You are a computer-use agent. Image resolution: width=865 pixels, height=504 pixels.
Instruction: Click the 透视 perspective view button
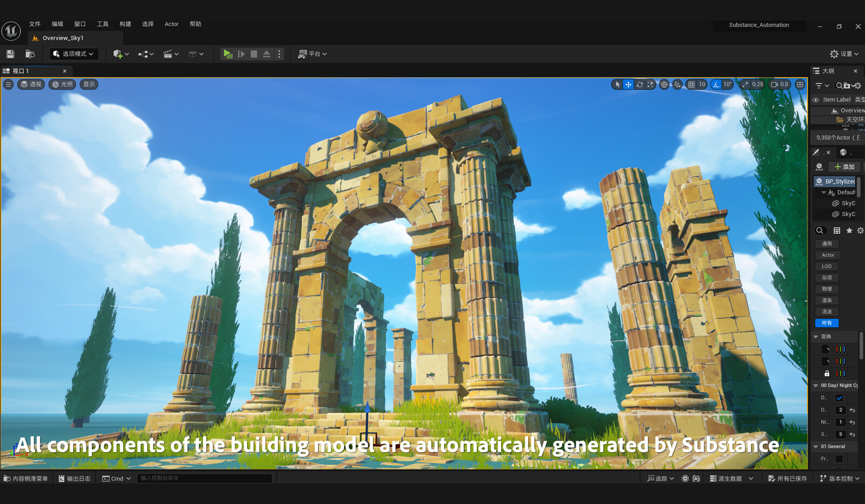[x=31, y=84]
